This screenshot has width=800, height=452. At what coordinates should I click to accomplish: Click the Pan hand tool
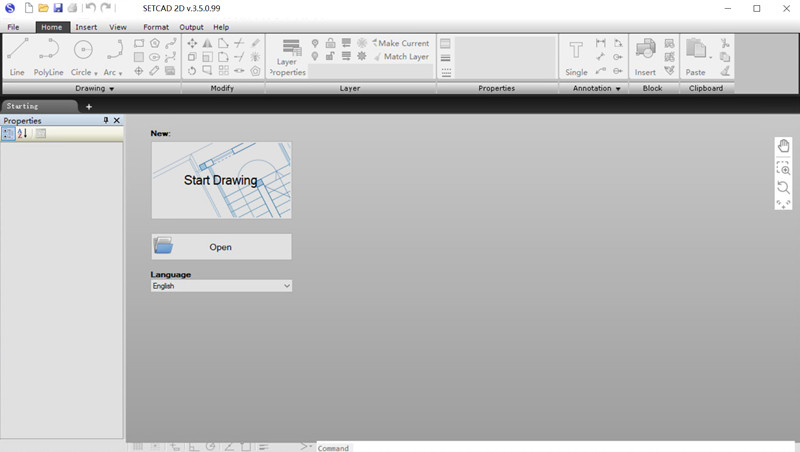click(784, 146)
